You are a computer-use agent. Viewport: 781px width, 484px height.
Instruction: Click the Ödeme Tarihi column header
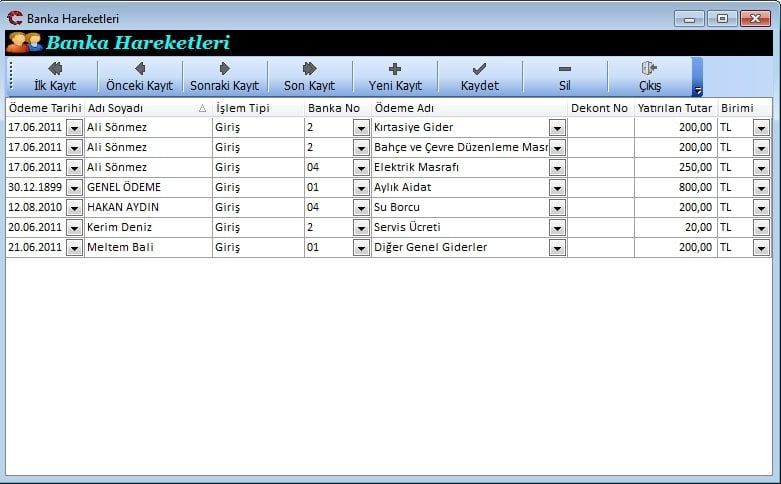point(44,108)
